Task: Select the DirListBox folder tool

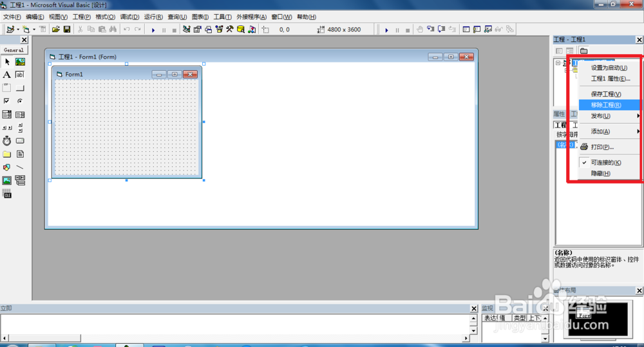Action: 7,154
